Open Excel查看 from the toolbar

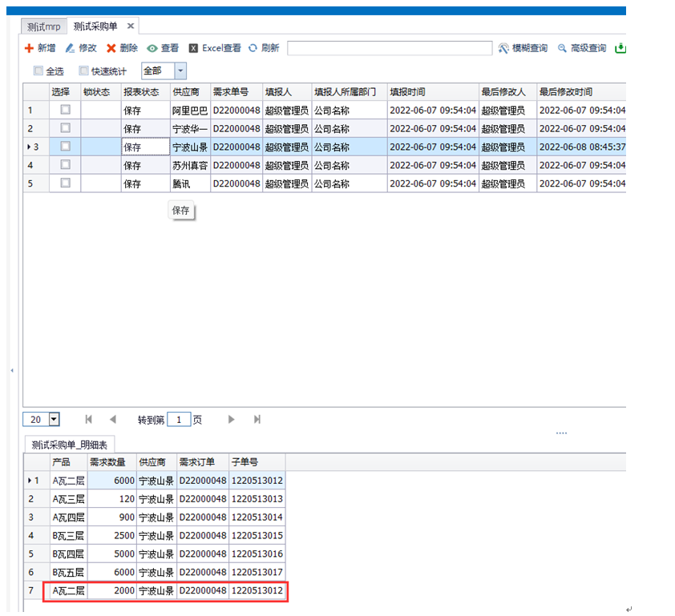[x=194, y=48]
